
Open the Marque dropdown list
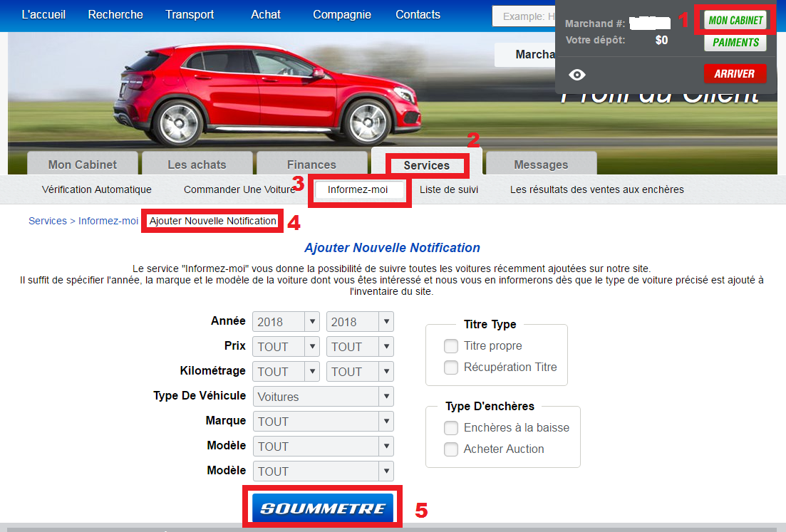(x=323, y=422)
